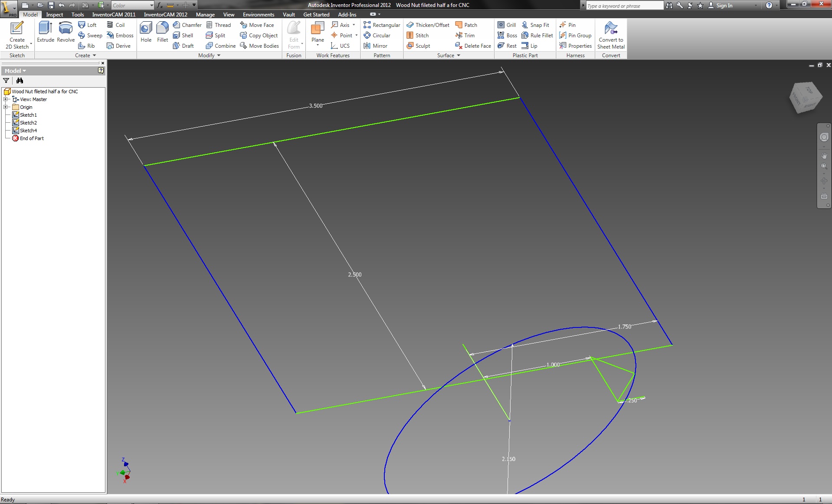Select the Thread tool

click(218, 25)
